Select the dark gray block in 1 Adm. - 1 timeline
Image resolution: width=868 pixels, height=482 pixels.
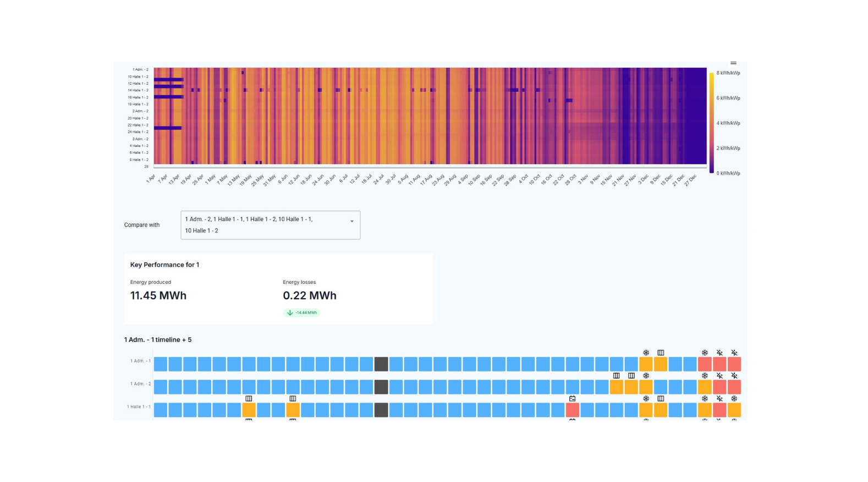pyautogui.click(x=381, y=364)
